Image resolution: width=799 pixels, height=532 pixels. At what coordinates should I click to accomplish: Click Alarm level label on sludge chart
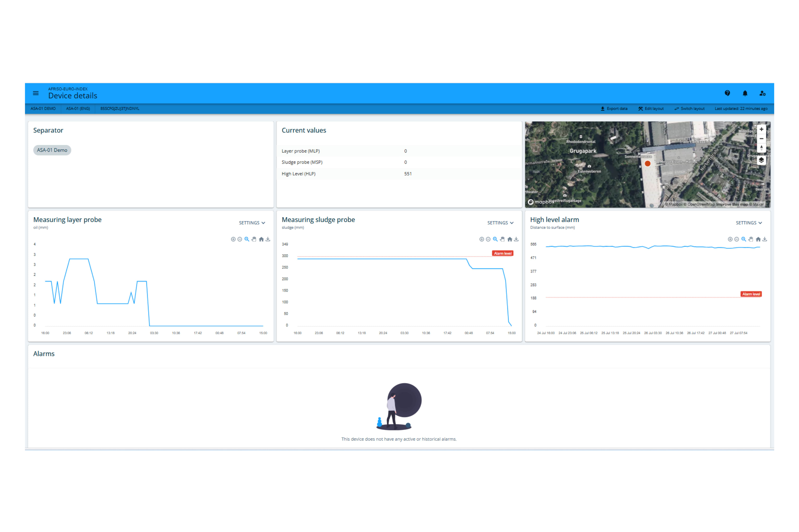503,253
